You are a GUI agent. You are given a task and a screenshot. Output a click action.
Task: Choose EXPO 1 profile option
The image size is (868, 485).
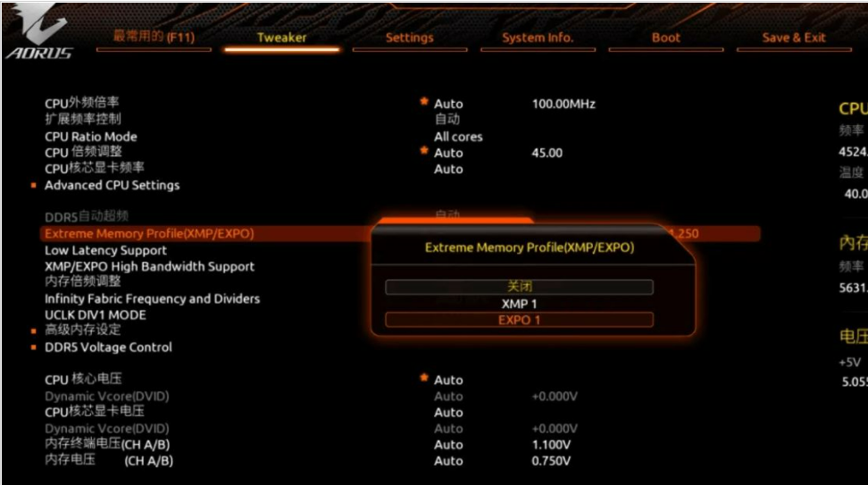coord(519,320)
